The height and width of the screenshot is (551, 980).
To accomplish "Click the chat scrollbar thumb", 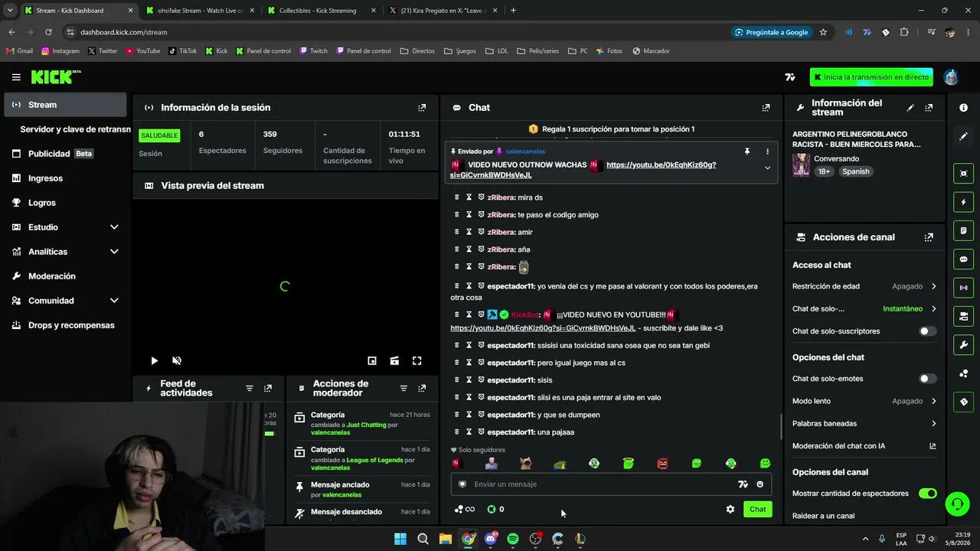I will [780, 427].
